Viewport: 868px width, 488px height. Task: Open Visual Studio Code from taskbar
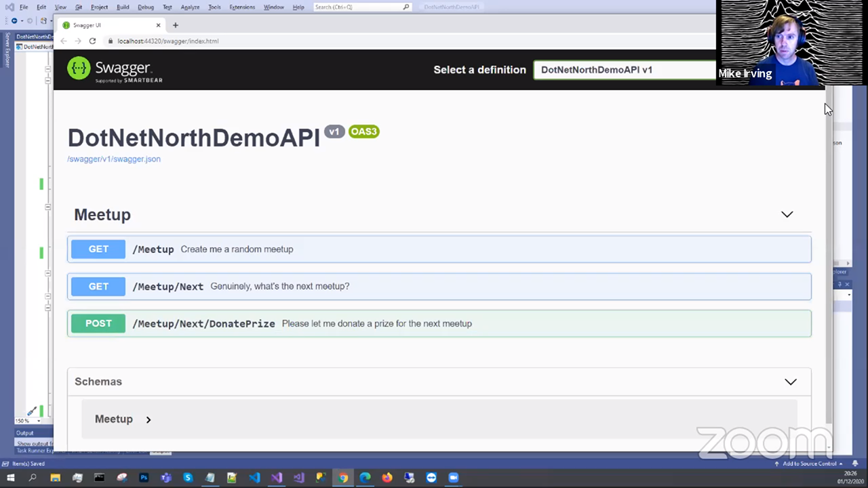point(254,478)
